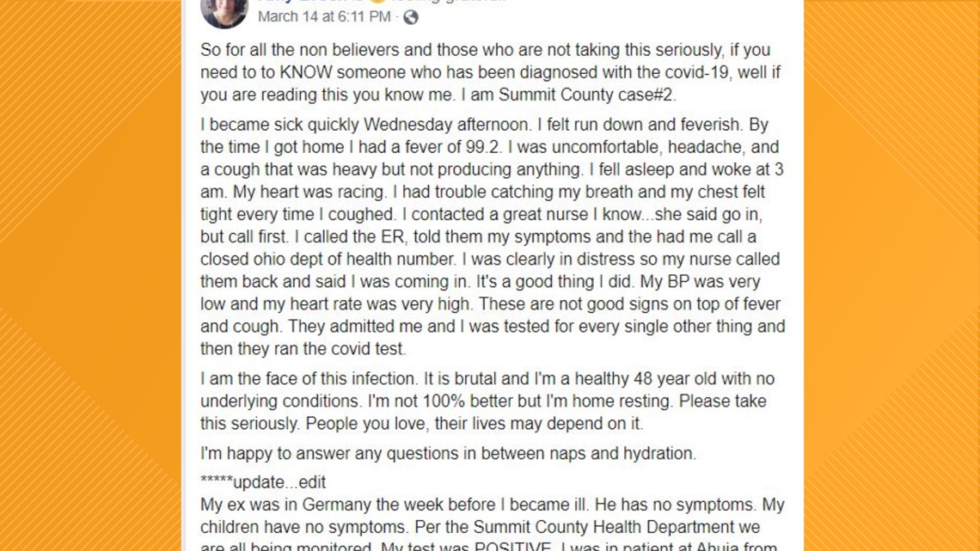Viewport: 980px width, 551px height.
Task: Click the sentence 'I became sick quickly Wednesday afternoon'
Action: [x=365, y=125]
